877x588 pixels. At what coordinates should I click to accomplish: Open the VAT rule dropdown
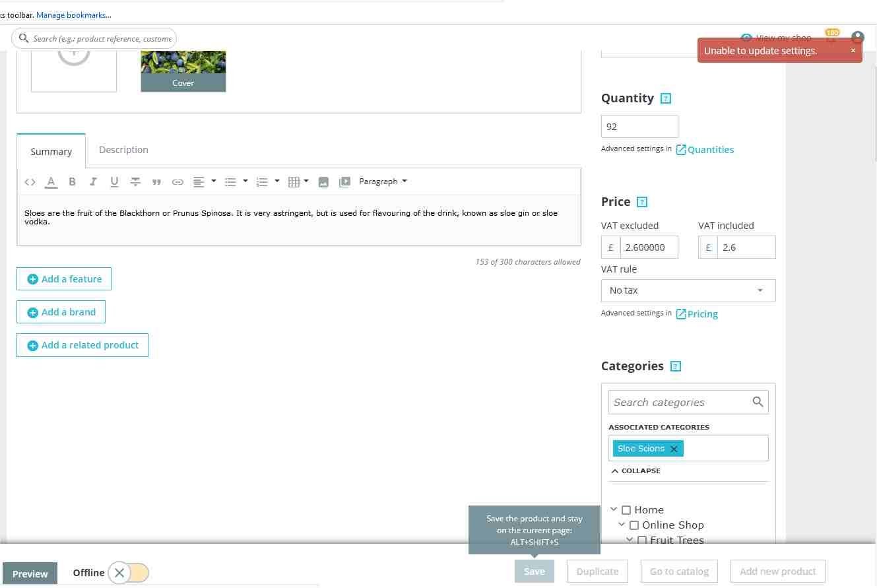(688, 290)
